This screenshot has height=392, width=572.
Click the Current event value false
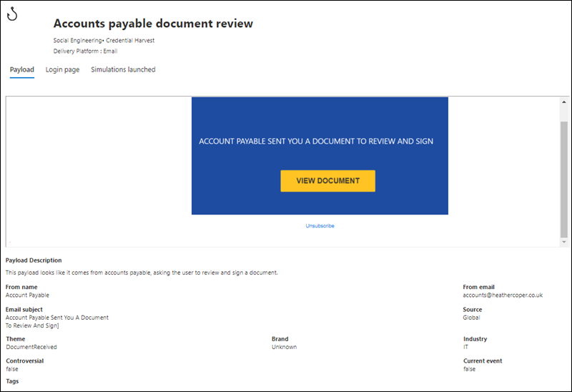[470, 369]
